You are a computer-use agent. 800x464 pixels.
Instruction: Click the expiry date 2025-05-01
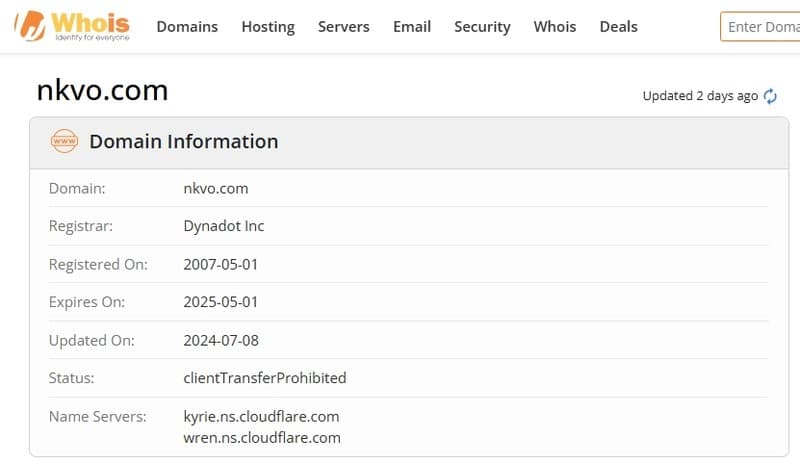point(221,302)
